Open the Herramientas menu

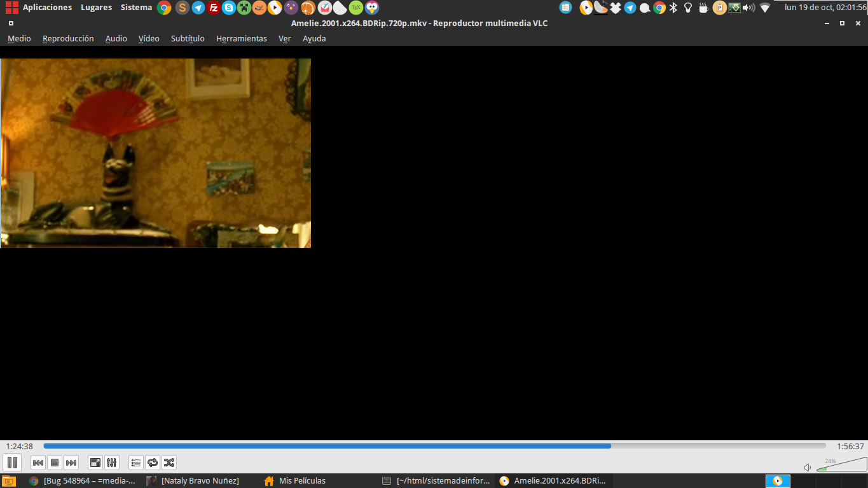coord(242,39)
